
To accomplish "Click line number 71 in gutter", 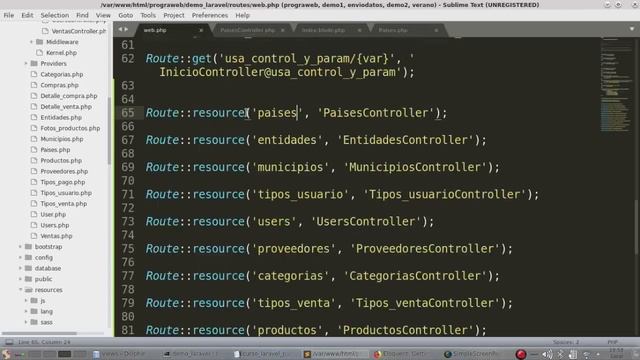I will [128, 194].
